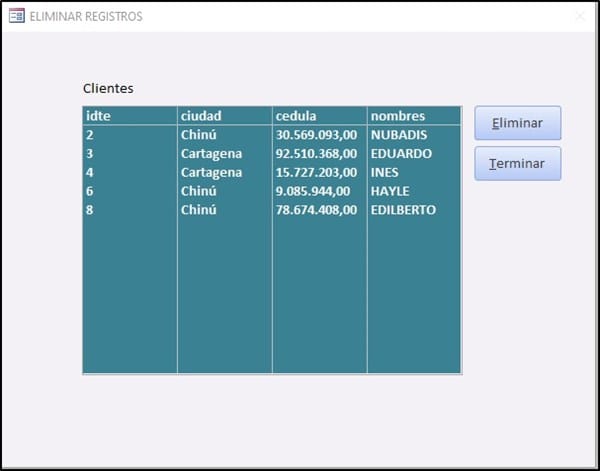
Task: Select the row with idte 6
Action: click(272, 191)
